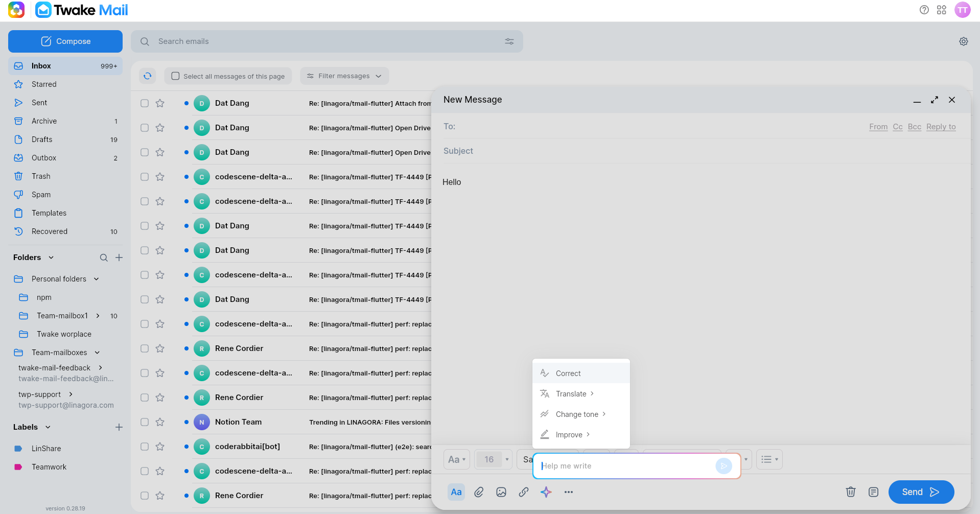
Task: Open the app grid launcher icon
Action: coord(942,10)
